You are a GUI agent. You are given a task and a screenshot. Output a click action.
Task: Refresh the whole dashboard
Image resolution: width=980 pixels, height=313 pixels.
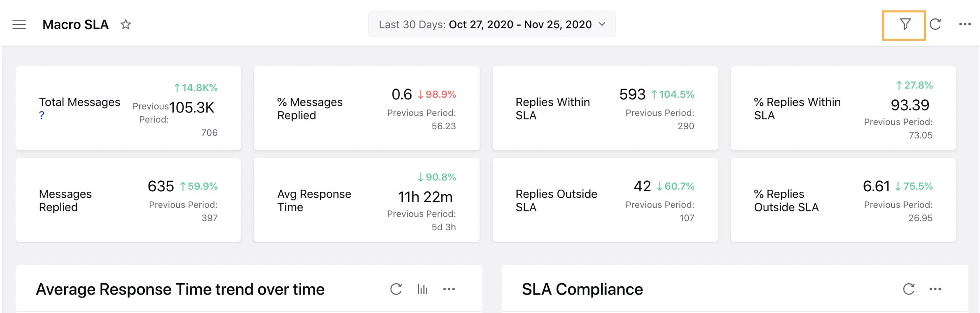pyautogui.click(x=935, y=24)
